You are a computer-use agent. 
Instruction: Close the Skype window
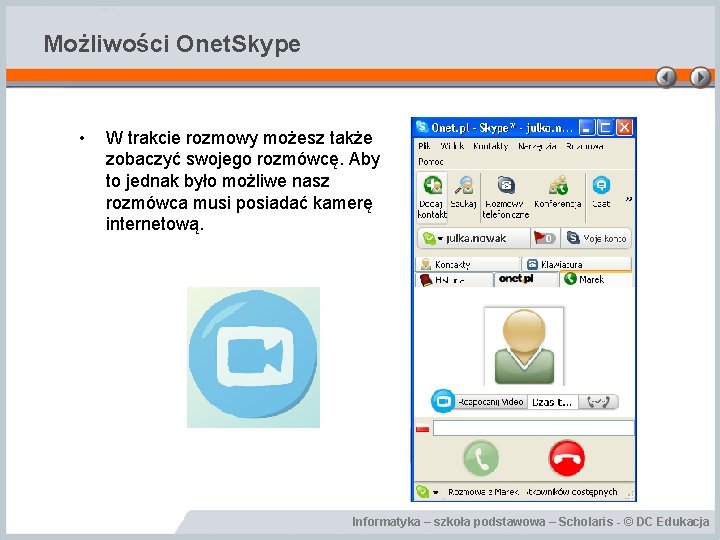point(624,127)
